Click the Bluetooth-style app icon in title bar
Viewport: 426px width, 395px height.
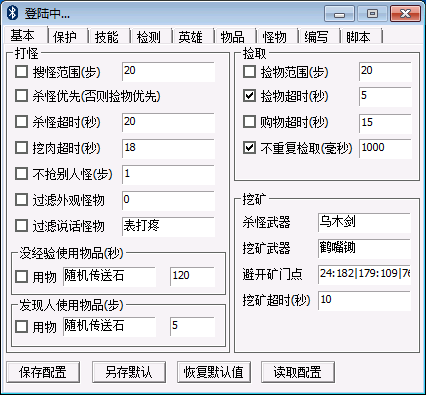[x=13, y=13]
